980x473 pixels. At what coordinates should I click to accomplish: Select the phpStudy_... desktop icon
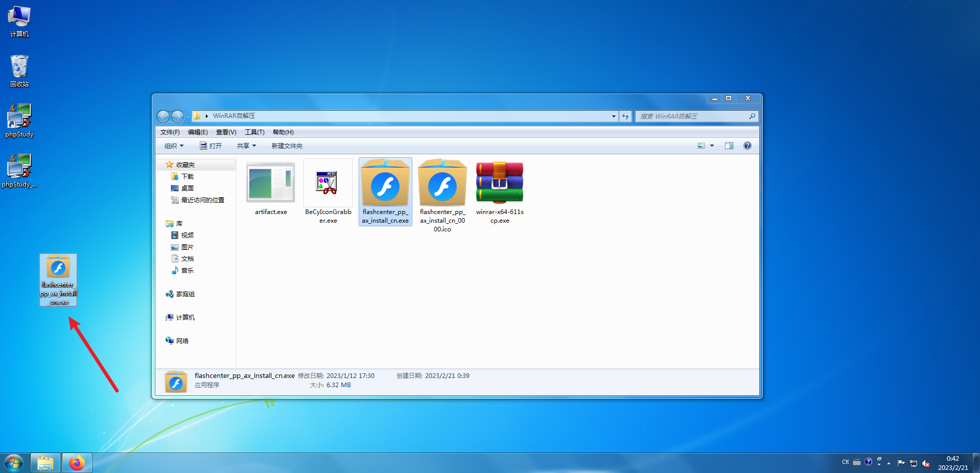click(19, 171)
